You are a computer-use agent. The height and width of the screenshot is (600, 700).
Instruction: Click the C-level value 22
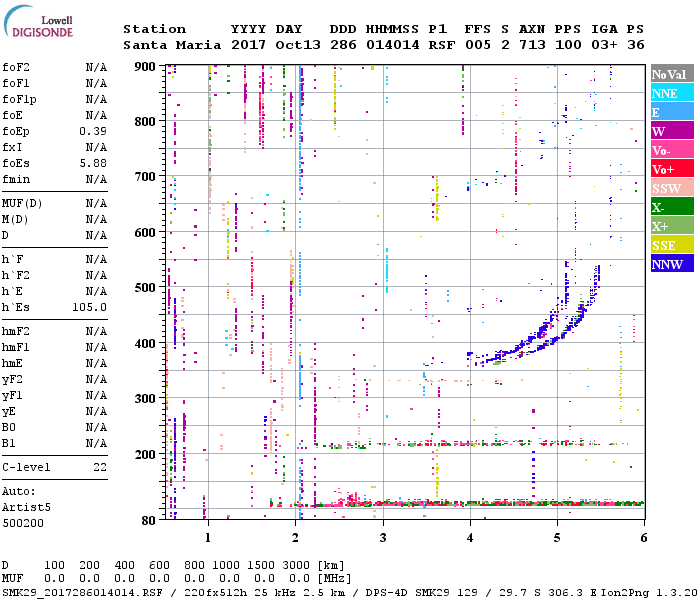[100, 468]
